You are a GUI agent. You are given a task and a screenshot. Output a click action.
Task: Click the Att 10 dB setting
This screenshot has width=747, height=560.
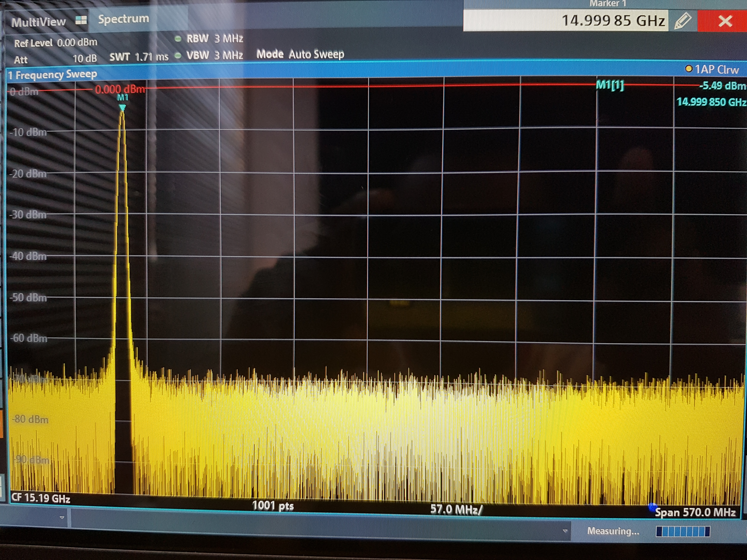pos(56,59)
